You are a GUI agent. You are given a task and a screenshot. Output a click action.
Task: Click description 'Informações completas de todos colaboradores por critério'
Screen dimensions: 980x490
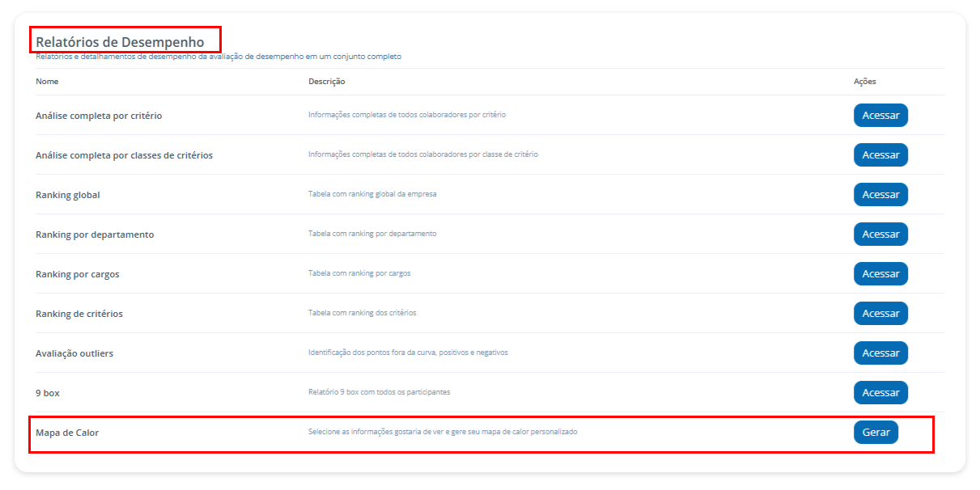click(407, 115)
